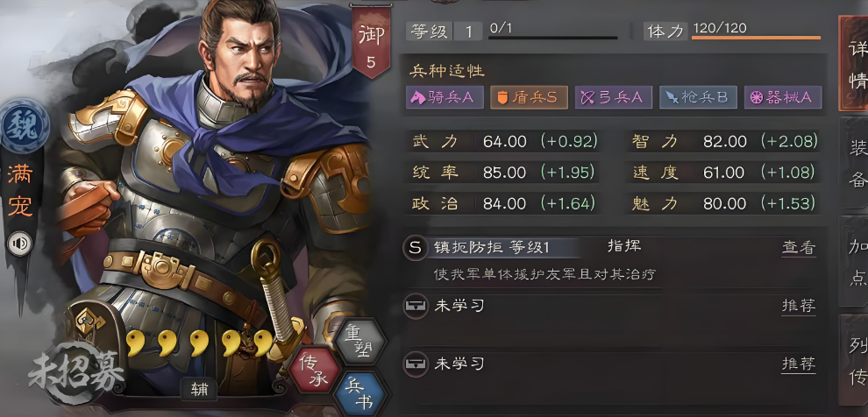Open the 重塑 hexagon button
Image resolution: width=868 pixels, height=417 pixels.
(360, 342)
